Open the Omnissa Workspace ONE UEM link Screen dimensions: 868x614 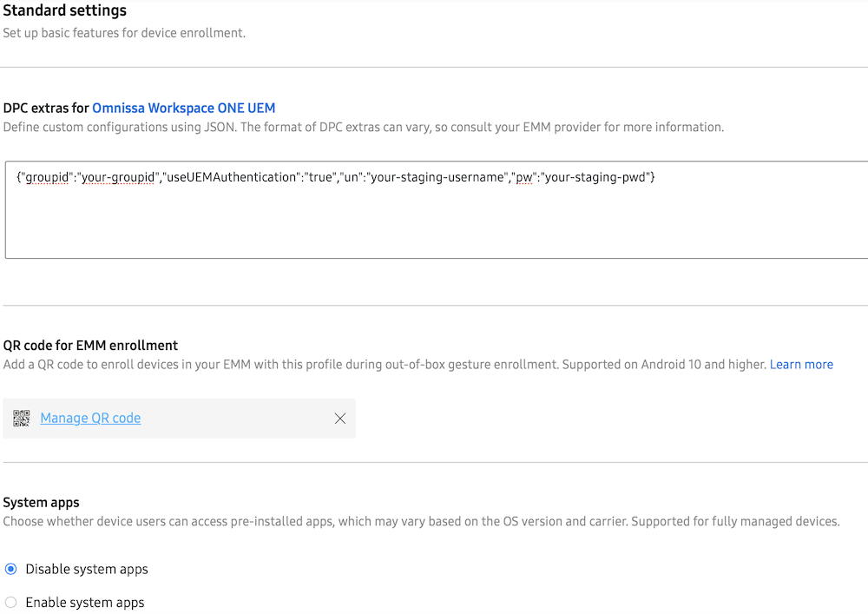(183, 109)
